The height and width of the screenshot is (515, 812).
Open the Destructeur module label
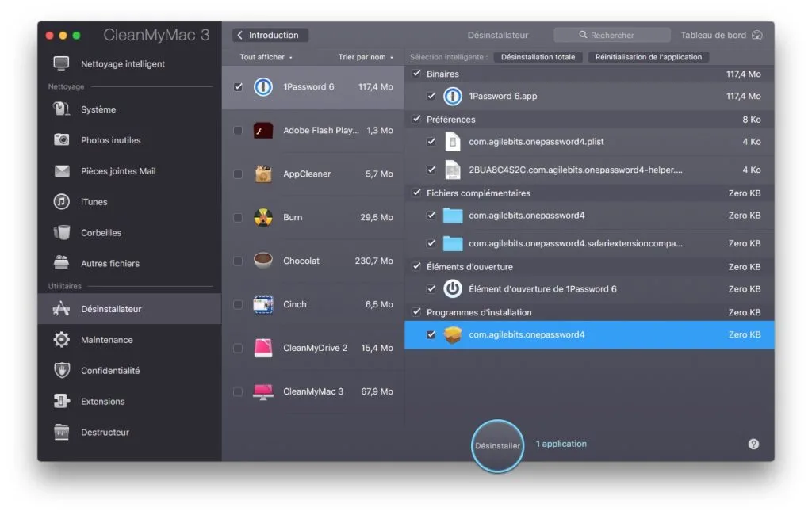pyautogui.click(x=105, y=432)
